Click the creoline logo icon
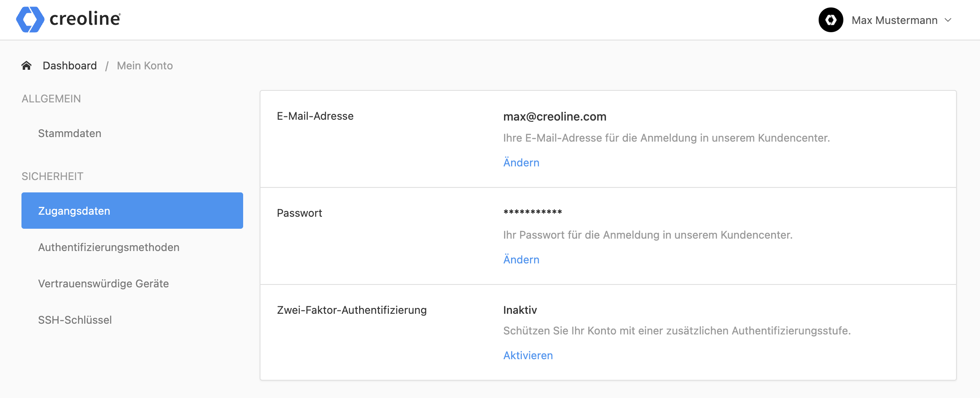This screenshot has height=398, width=980. pyautogui.click(x=30, y=19)
